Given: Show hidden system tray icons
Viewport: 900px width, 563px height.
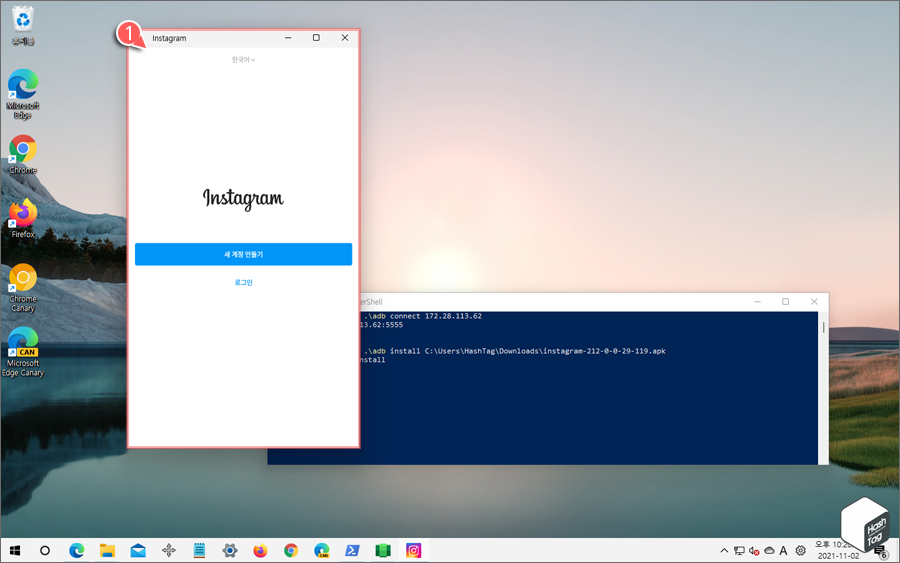Looking at the screenshot, I should pos(724,551).
